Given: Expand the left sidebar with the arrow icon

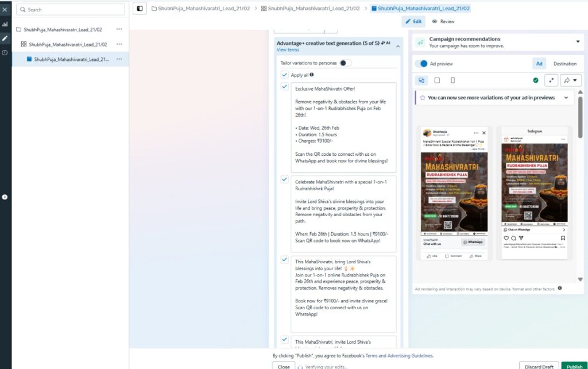Looking at the screenshot, I should pyautogui.click(x=5, y=197).
